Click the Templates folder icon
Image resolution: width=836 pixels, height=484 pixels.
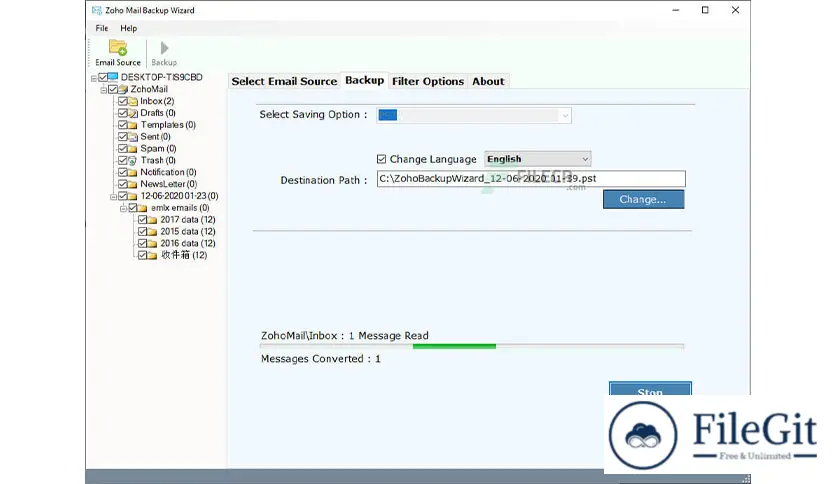click(x=133, y=125)
